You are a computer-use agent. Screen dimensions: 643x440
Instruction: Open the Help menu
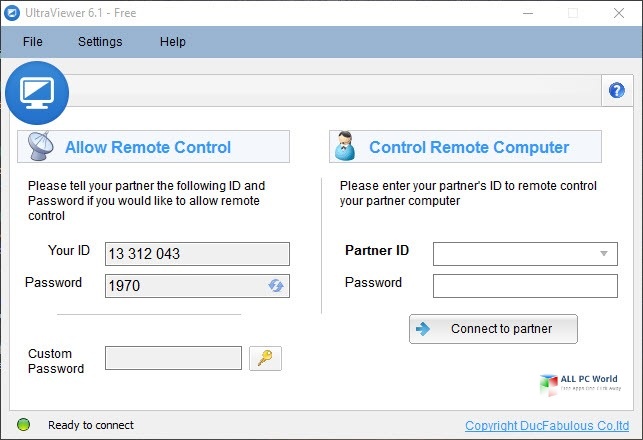(x=173, y=41)
